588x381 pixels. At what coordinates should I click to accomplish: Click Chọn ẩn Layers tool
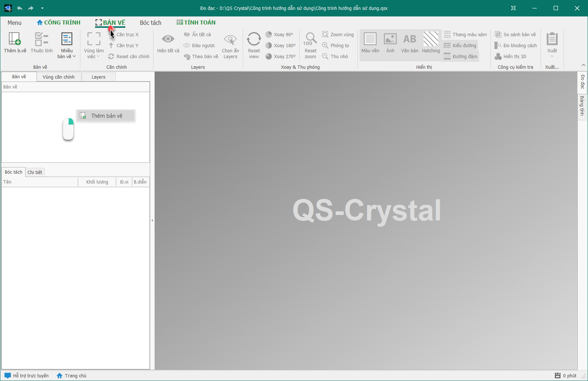coord(230,45)
